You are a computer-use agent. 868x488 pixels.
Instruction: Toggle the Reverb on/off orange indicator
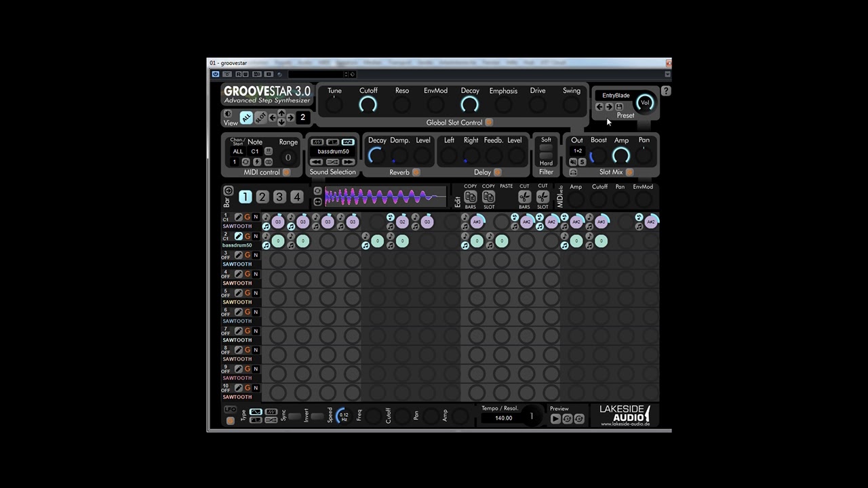point(416,172)
